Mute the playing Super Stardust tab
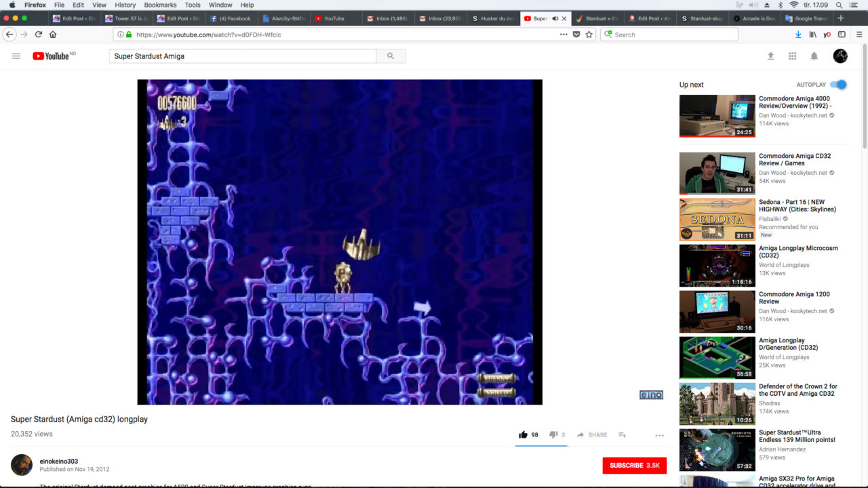 click(555, 18)
